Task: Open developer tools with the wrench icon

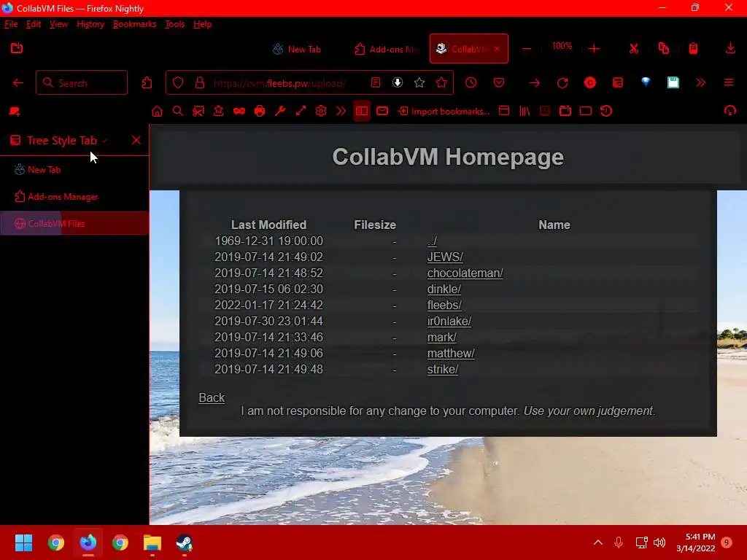Action: 280,112
